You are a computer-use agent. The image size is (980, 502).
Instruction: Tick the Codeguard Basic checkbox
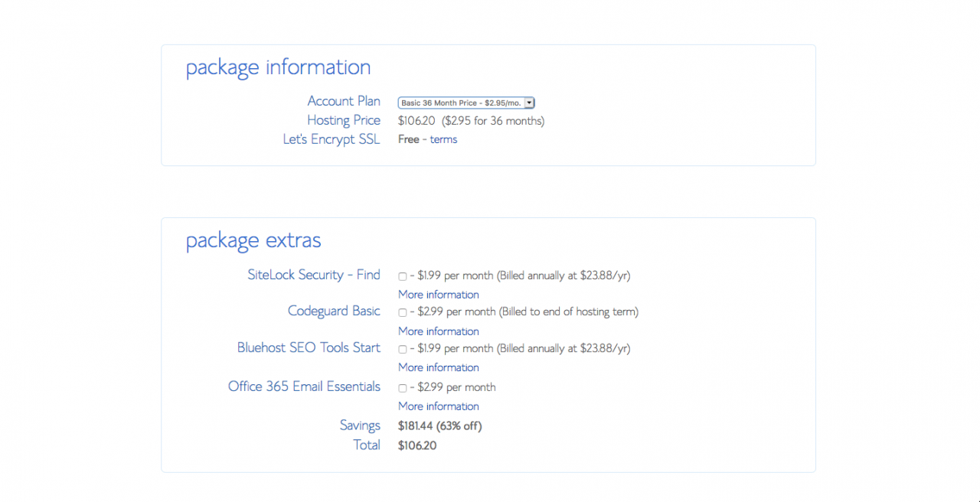point(403,313)
